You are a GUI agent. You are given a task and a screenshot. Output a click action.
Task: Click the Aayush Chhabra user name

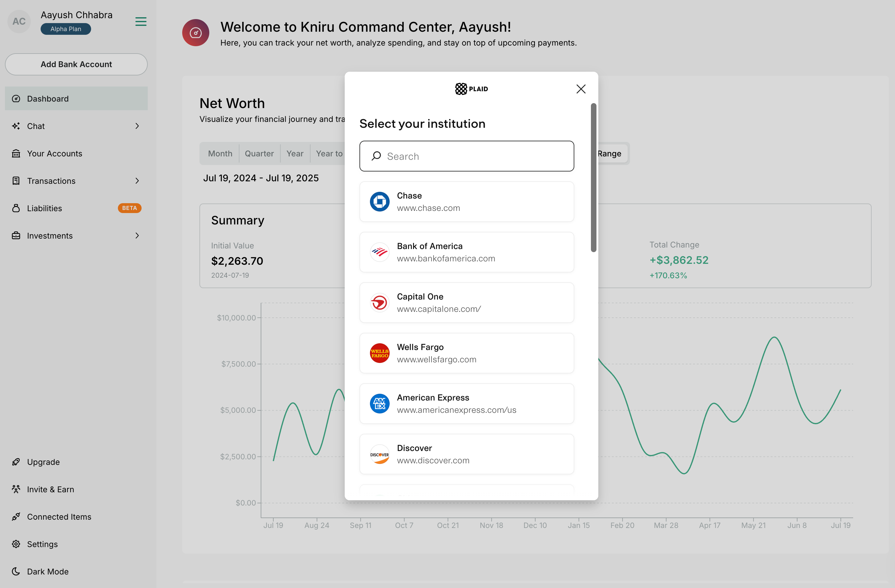pos(76,15)
